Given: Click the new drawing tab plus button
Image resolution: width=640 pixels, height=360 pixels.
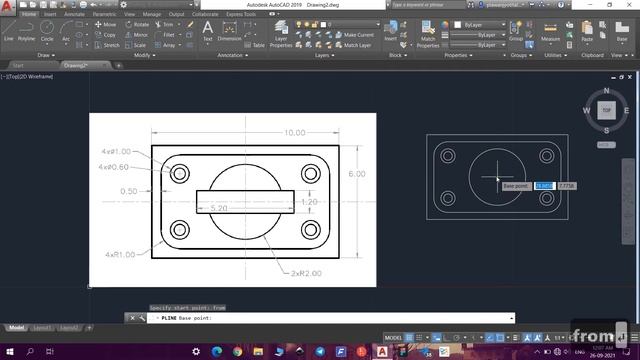Looking at the screenshot, I should pyautogui.click(x=118, y=65).
